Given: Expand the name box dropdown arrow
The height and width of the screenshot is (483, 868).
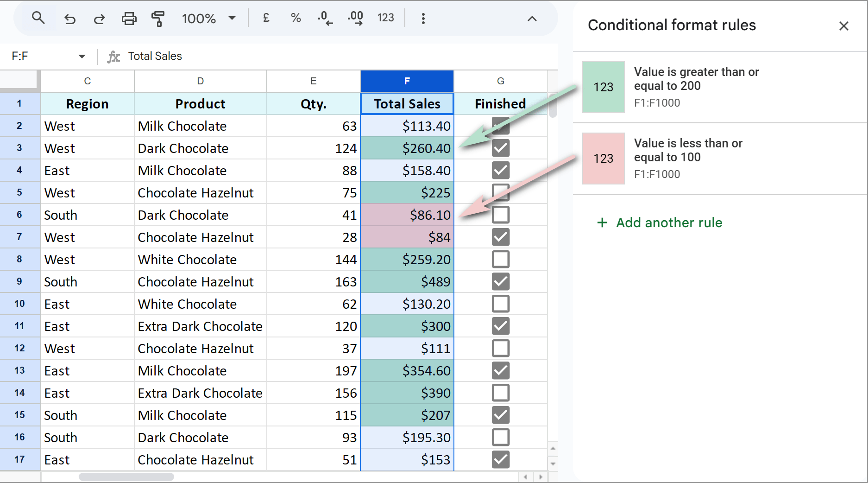Looking at the screenshot, I should pos(82,57).
